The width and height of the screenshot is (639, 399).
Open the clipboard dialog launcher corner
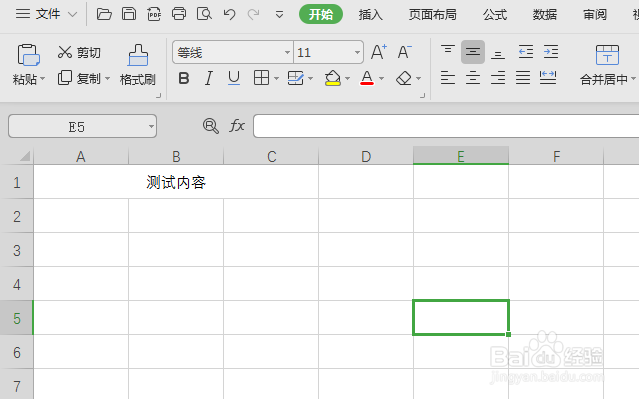click(x=159, y=96)
